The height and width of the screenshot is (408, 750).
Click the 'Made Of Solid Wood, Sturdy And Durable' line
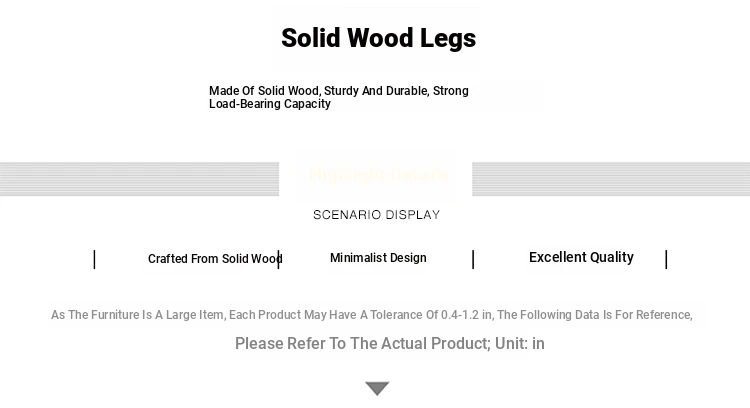click(x=339, y=91)
